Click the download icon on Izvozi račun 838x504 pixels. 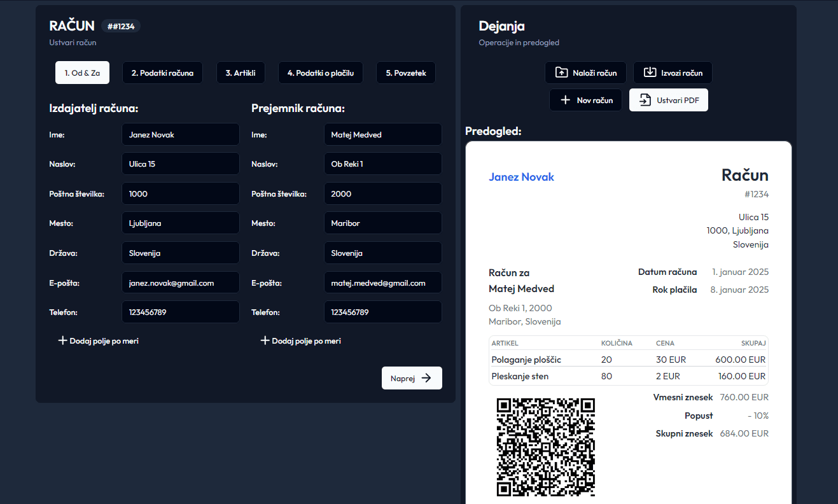click(650, 73)
